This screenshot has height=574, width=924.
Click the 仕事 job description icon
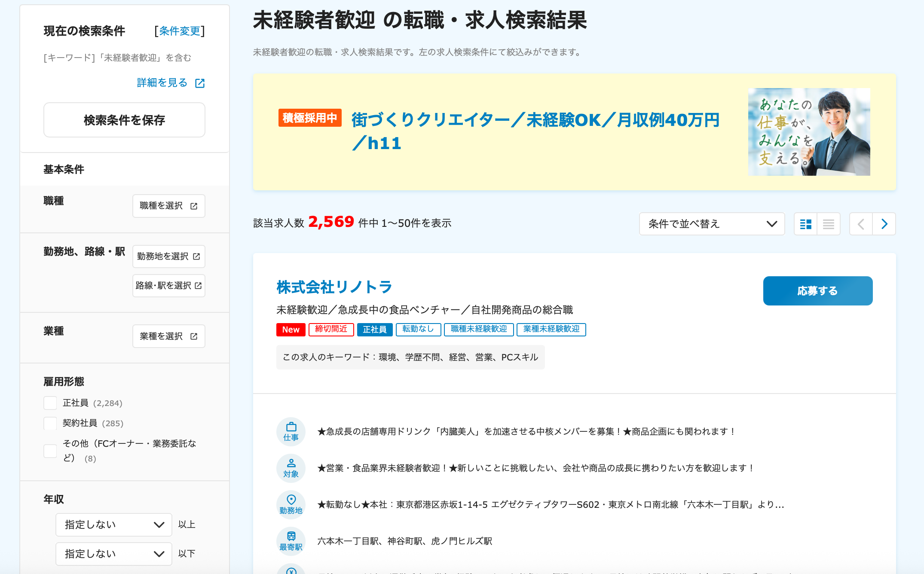click(x=291, y=432)
